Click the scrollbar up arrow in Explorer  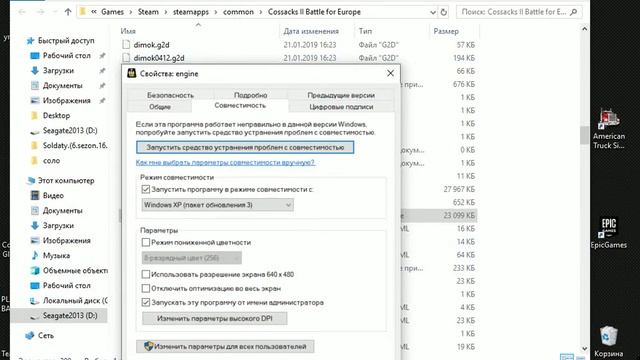584,29
